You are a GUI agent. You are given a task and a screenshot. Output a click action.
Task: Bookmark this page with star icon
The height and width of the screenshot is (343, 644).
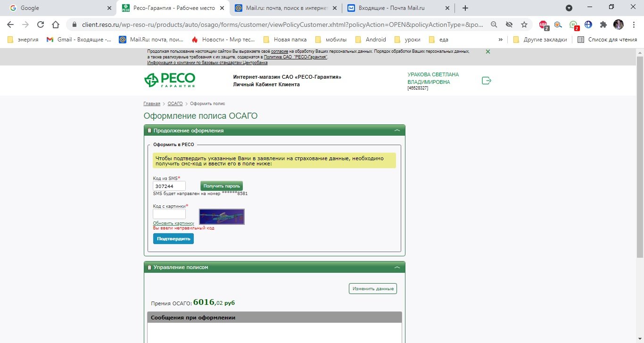pyautogui.click(x=524, y=24)
